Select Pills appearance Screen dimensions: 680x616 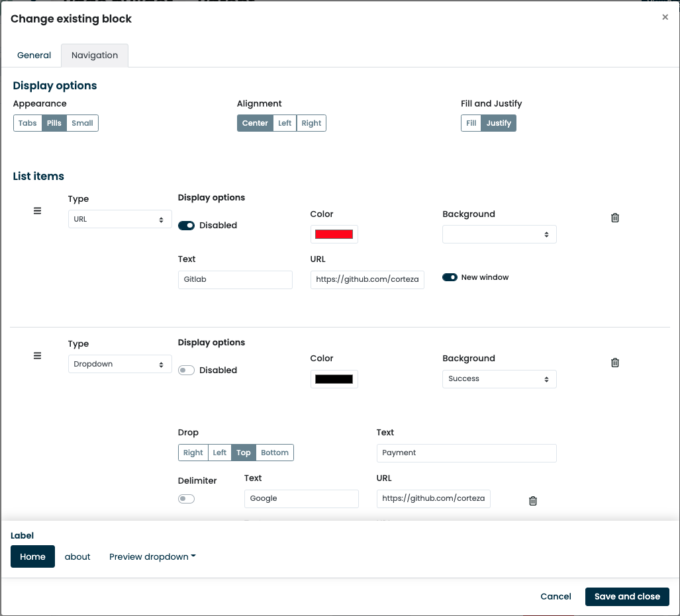click(54, 123)
